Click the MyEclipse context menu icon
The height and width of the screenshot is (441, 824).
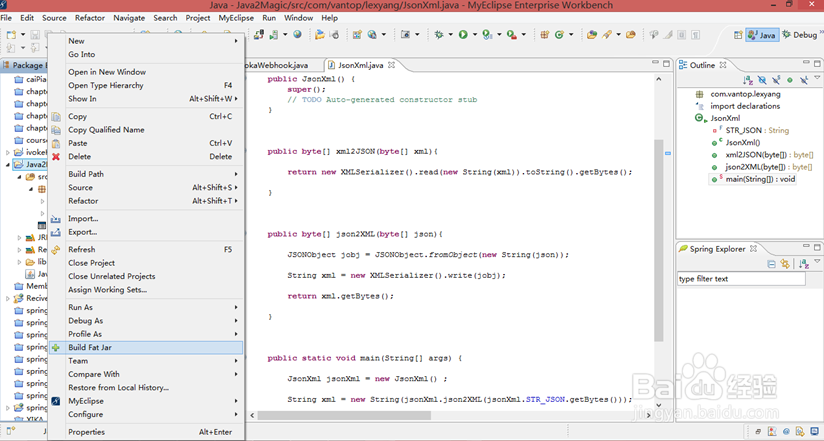coord(56,401)
